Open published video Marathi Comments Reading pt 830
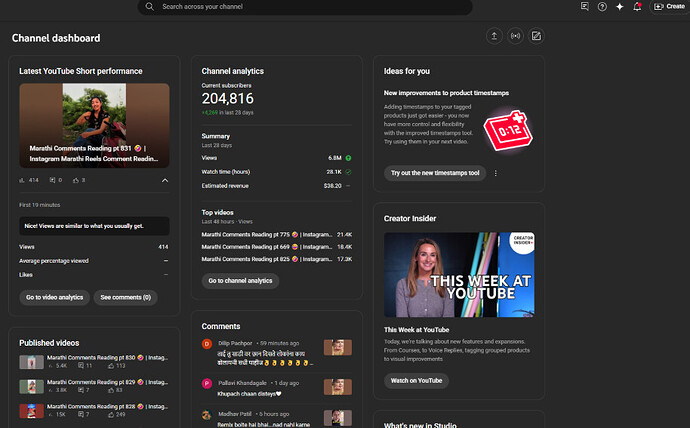Screen dimensions: 690x428 point(106,357)
